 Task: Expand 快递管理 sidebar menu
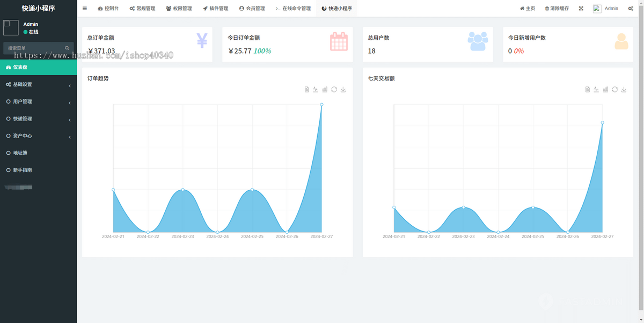[39, 119]
